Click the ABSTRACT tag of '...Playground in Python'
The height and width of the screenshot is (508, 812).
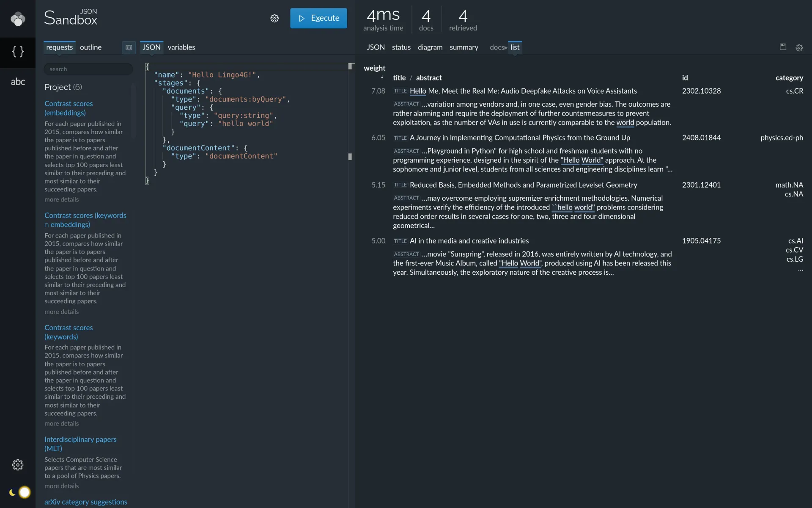click(x=406, y=151)
